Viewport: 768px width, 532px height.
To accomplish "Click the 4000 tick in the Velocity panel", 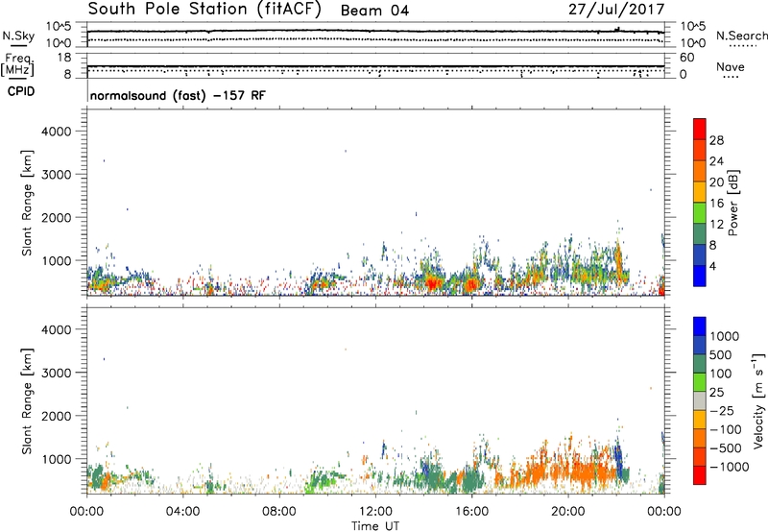I will [x=56, y=329].
